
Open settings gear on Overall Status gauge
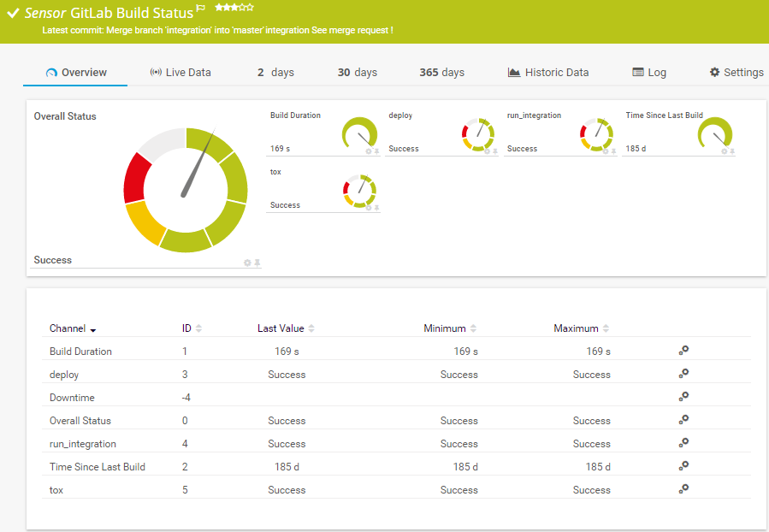point(247,263)
